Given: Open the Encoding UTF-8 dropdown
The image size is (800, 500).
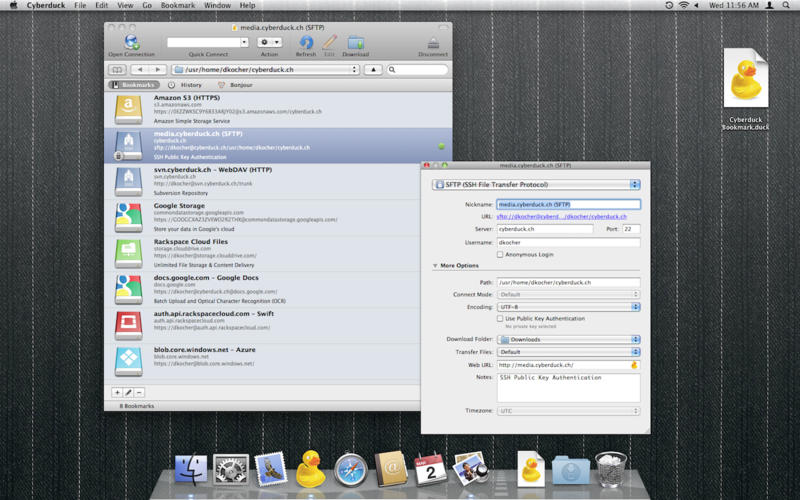Looking at the screenshot, I should [x=568, y=307].
